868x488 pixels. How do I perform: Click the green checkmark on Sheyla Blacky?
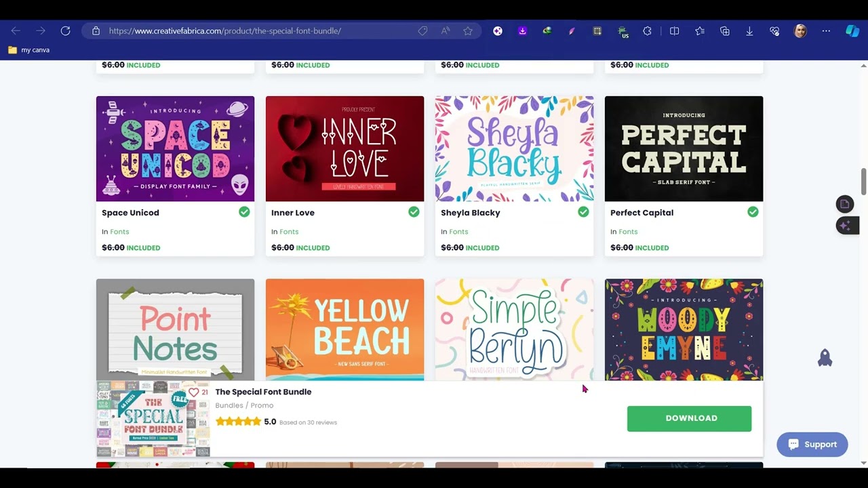[x=583, y=212]
